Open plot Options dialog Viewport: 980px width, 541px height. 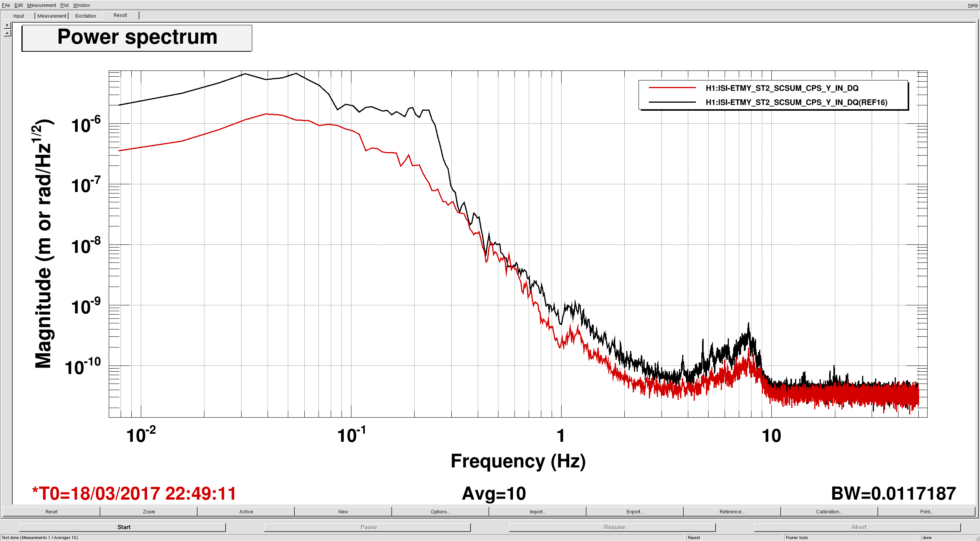point(440,511)
